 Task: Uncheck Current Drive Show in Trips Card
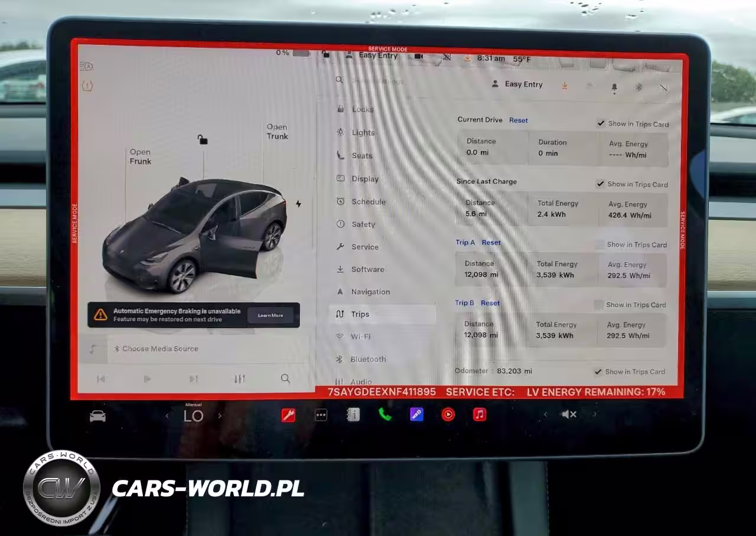point(601,123)
